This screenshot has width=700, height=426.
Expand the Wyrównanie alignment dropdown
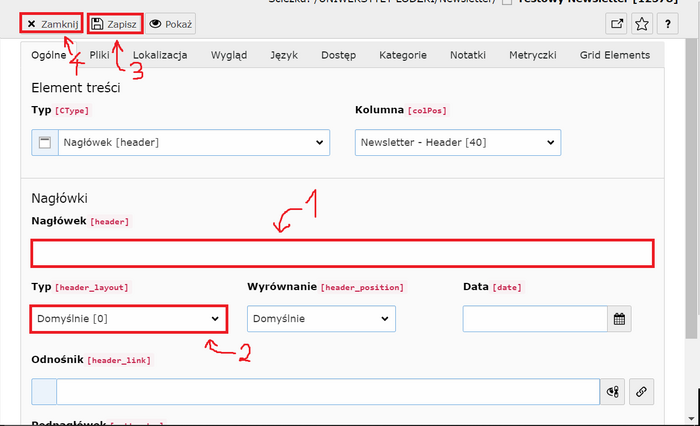click(x=321, y=319)
